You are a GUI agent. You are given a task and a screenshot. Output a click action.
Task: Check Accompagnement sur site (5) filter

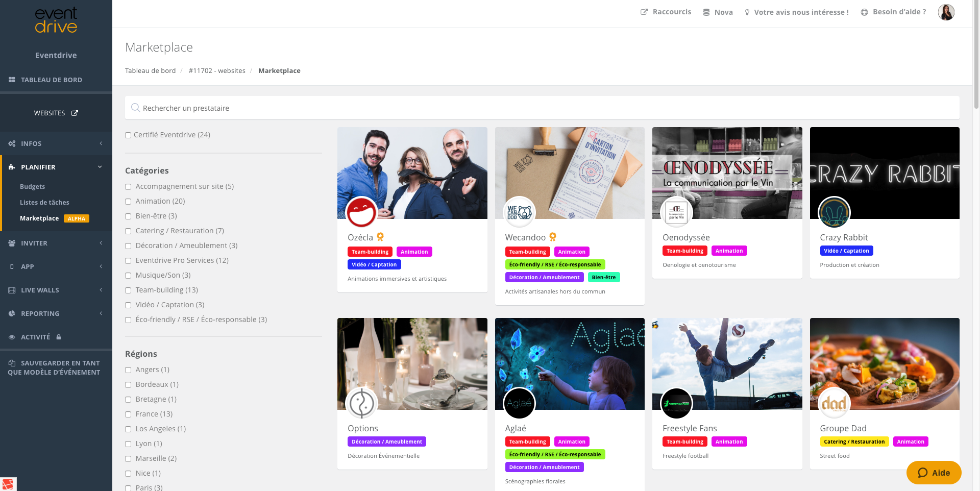click(128, 187)
